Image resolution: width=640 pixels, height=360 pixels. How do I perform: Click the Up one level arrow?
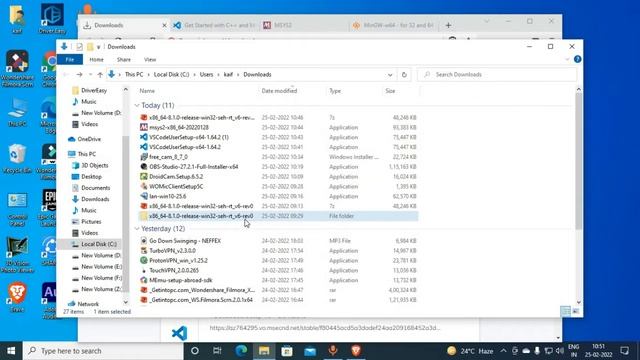point(100,75)
